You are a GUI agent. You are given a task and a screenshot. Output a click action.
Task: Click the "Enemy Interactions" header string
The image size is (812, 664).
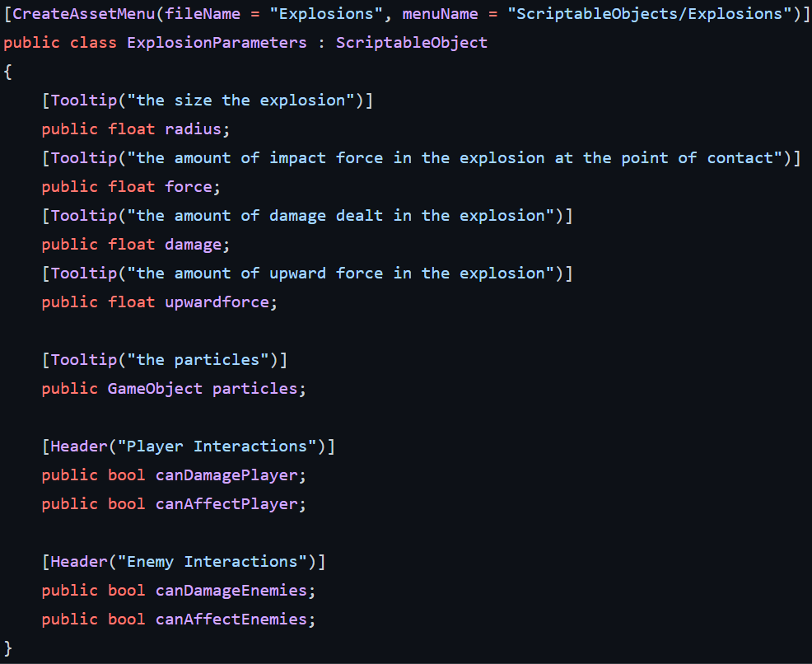(212, 562)
